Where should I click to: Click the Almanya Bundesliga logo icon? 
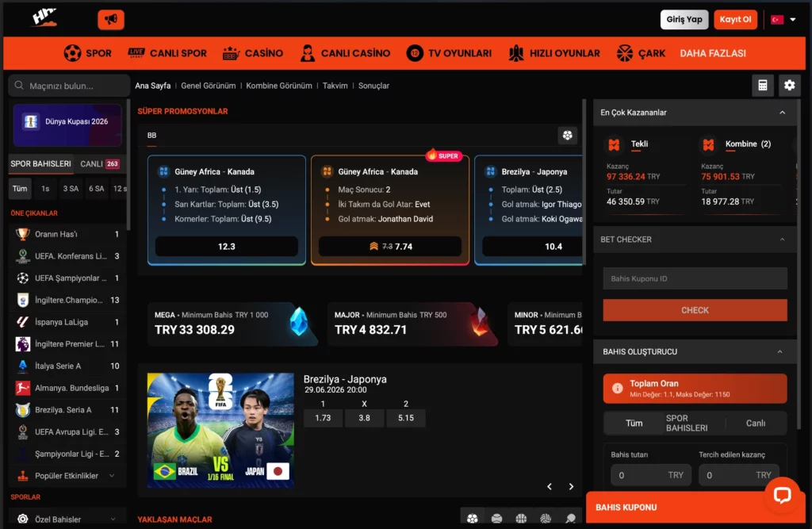click(x=22, y=388)
